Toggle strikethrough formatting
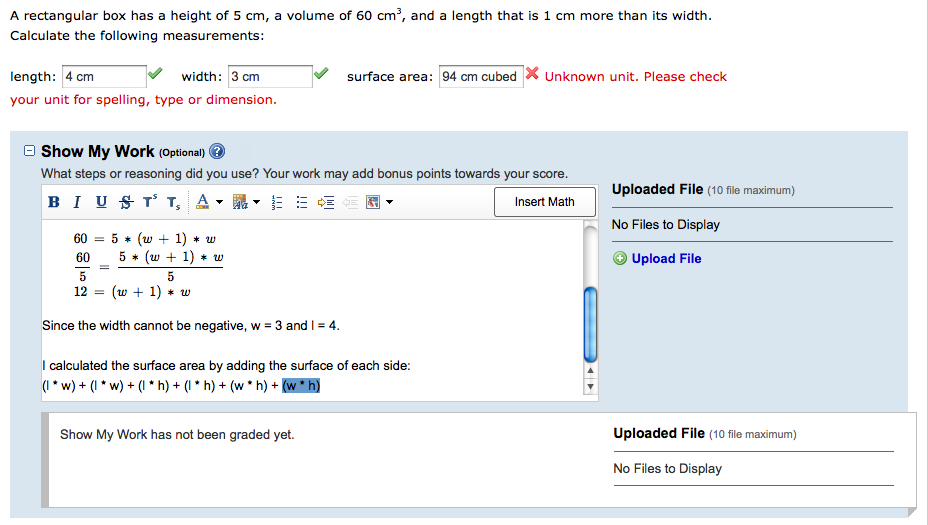Image resolution: width=928 pixels, height=525 pixels. click(125, 202)
